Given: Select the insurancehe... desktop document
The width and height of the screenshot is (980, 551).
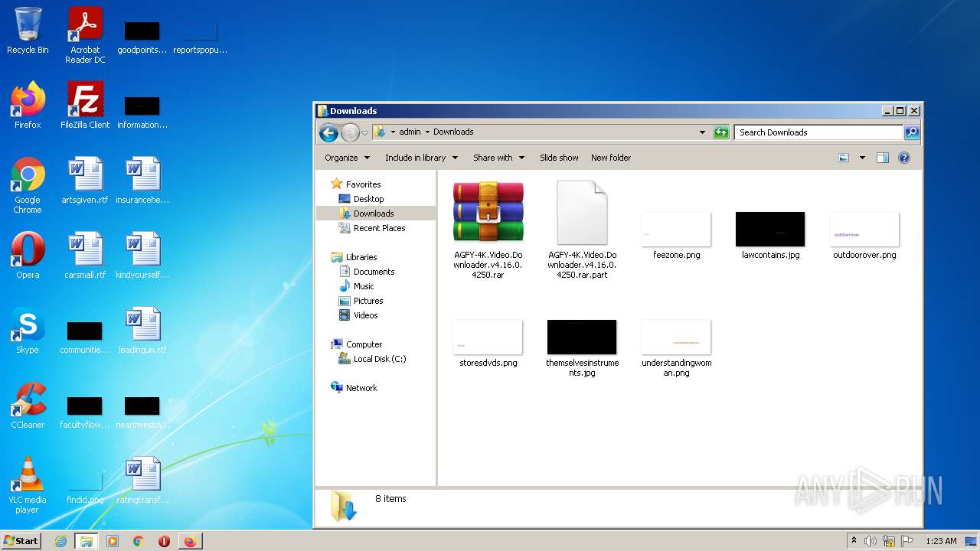Looking at the screenshot, I should point(142,180).
